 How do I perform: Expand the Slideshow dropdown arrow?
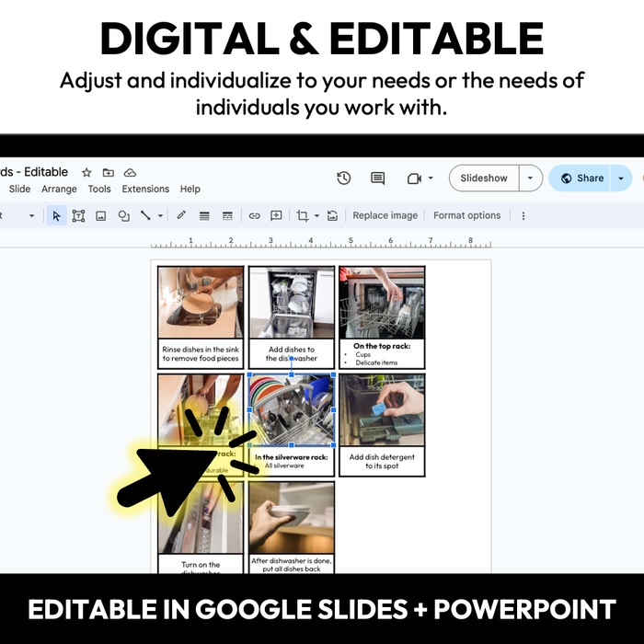[x=530, y=178]
